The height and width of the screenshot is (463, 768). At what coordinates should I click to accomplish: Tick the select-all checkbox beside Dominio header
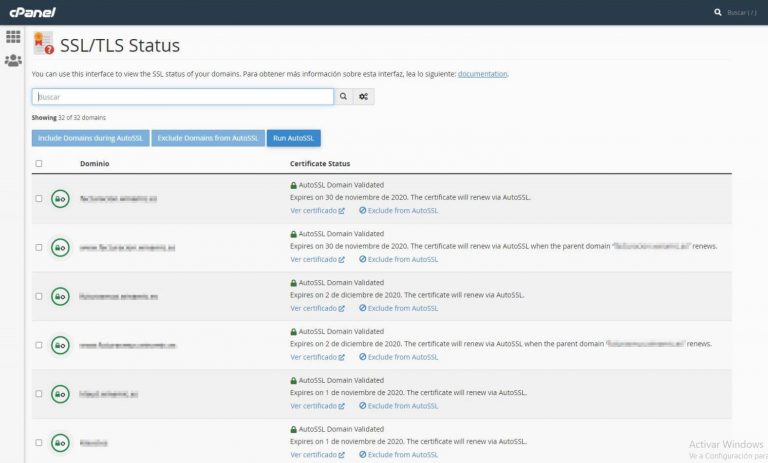39,164
